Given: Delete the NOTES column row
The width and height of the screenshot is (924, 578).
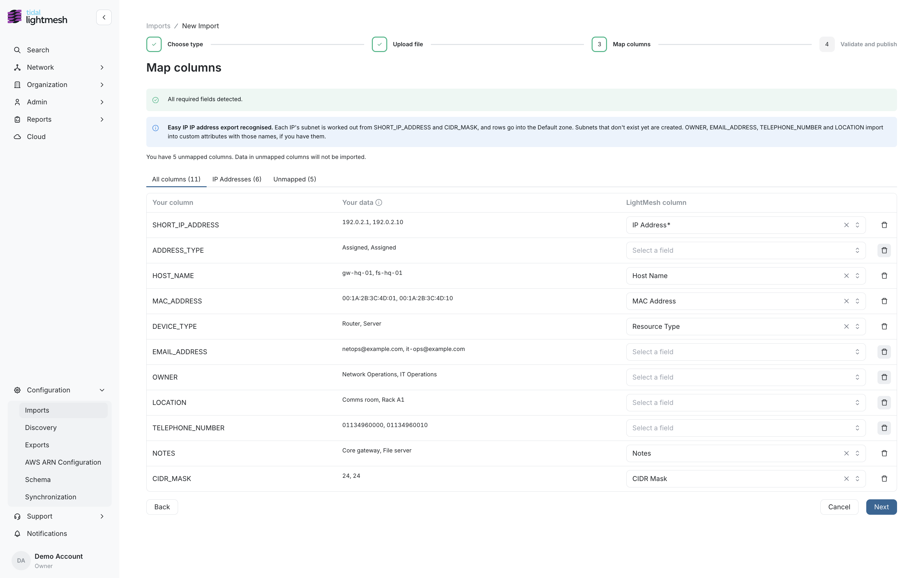Looking at the screenshot, I should 884,453.
